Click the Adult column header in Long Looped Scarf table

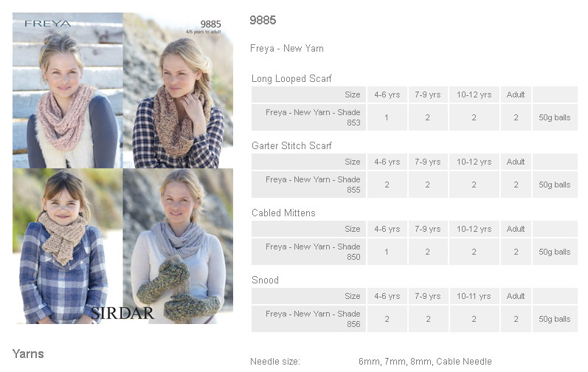coord(516,94)
